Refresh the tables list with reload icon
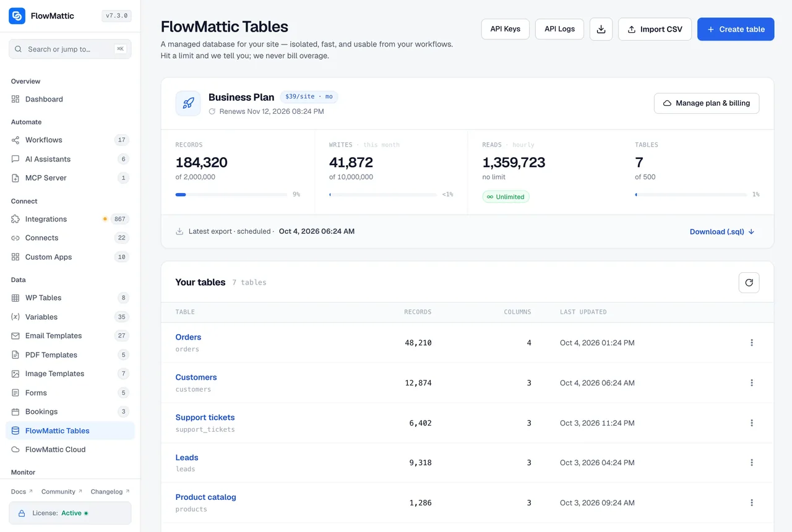792x532 pixels. (x=749, y=282)
